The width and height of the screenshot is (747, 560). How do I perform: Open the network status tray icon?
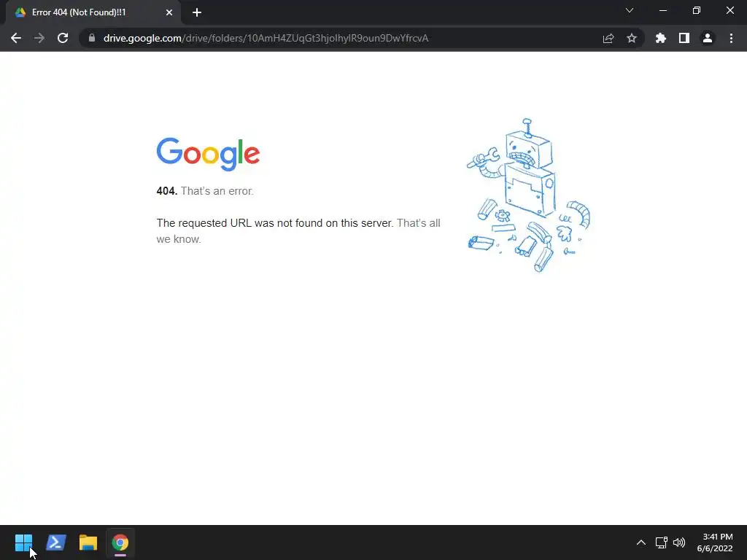661,542
